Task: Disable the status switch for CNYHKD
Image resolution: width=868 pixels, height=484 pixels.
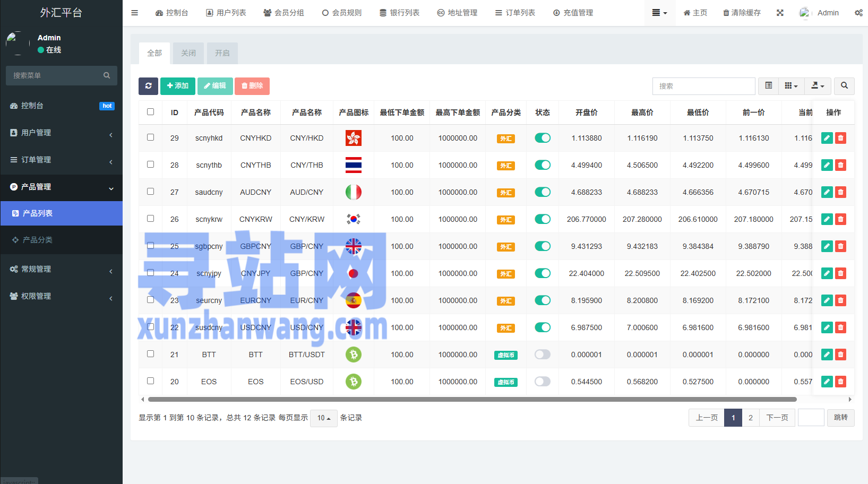Action: (x=542, y=138)
